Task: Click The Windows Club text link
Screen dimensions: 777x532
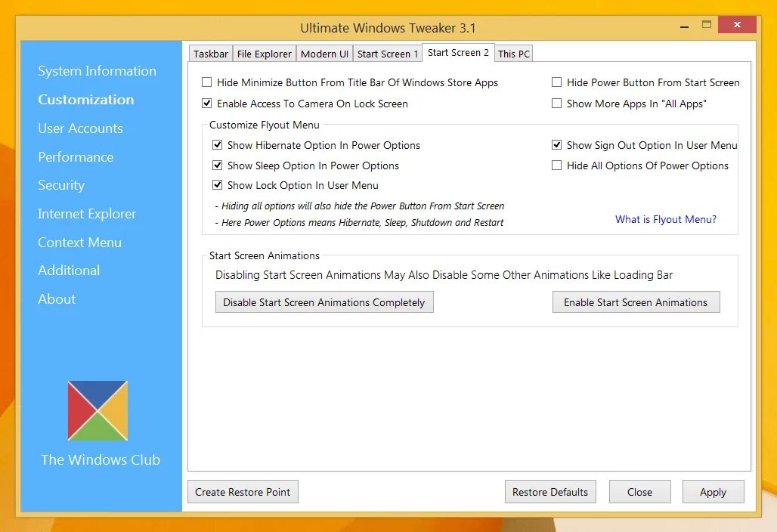Action: click(101, 459)
